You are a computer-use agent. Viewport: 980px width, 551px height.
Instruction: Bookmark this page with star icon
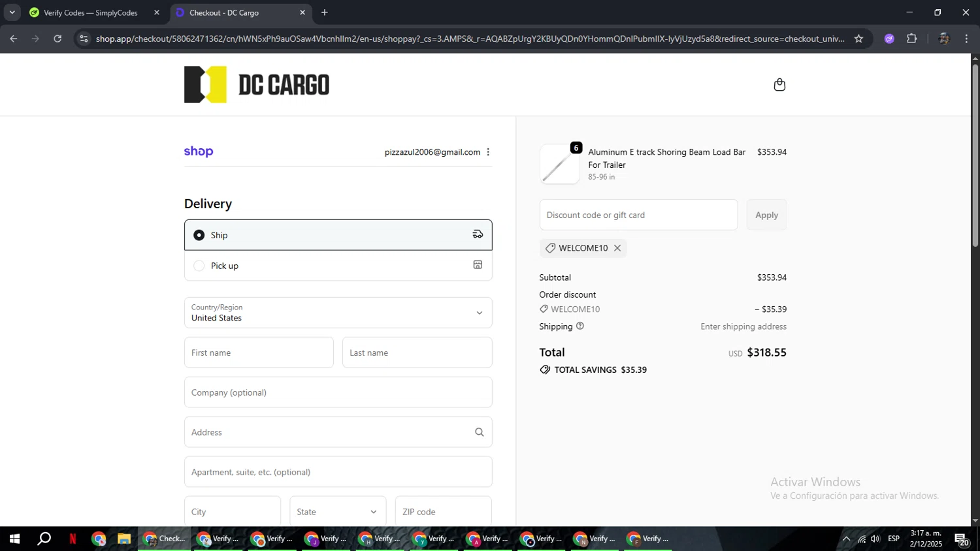click(858, 39)
